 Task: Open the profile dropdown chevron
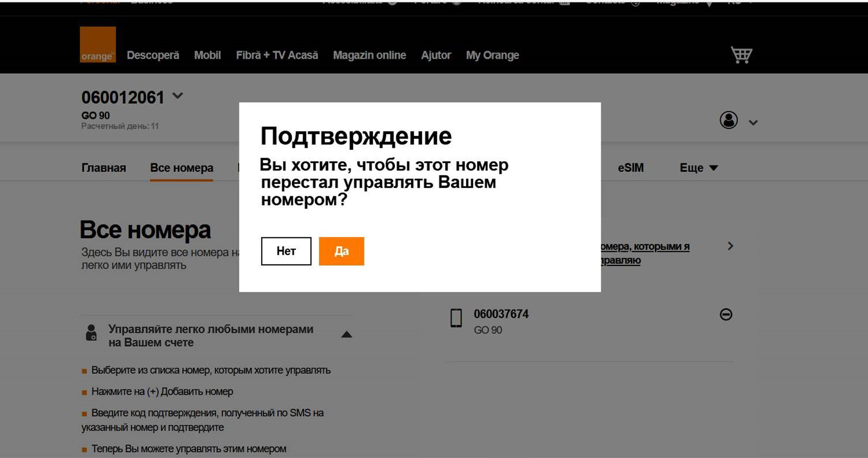click(753, 123)
